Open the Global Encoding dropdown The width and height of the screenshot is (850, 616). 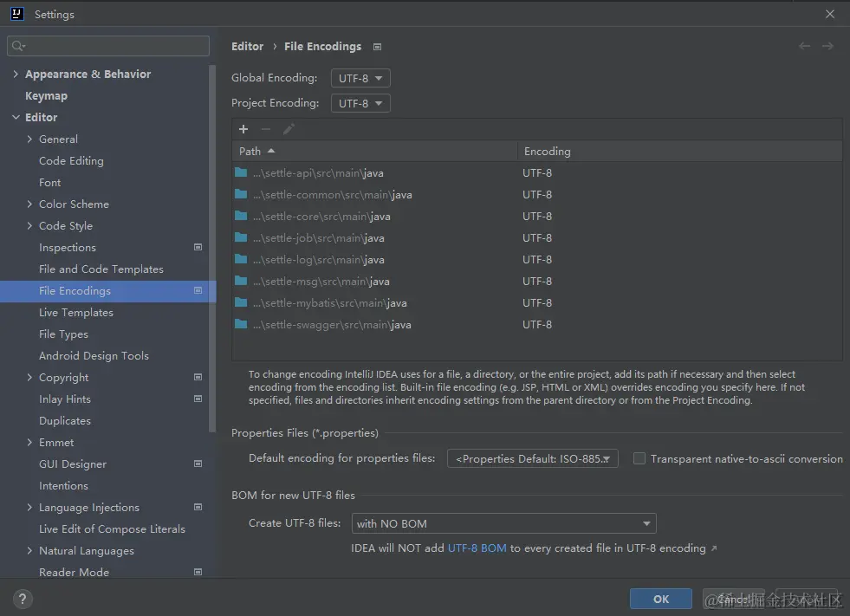360,78
